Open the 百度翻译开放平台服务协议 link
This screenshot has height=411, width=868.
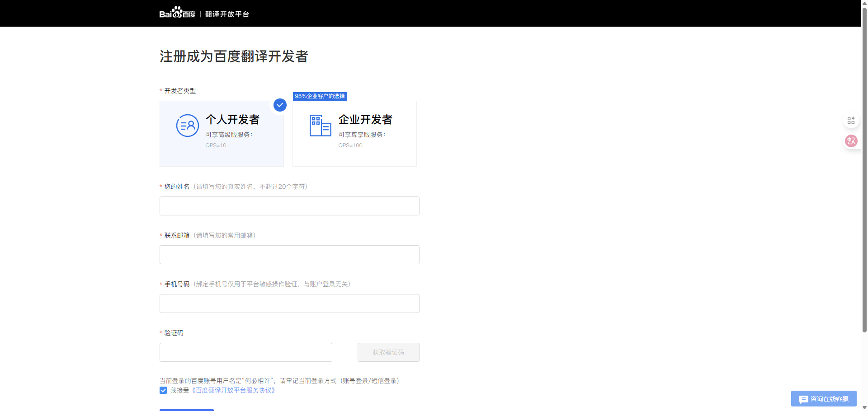234,390
